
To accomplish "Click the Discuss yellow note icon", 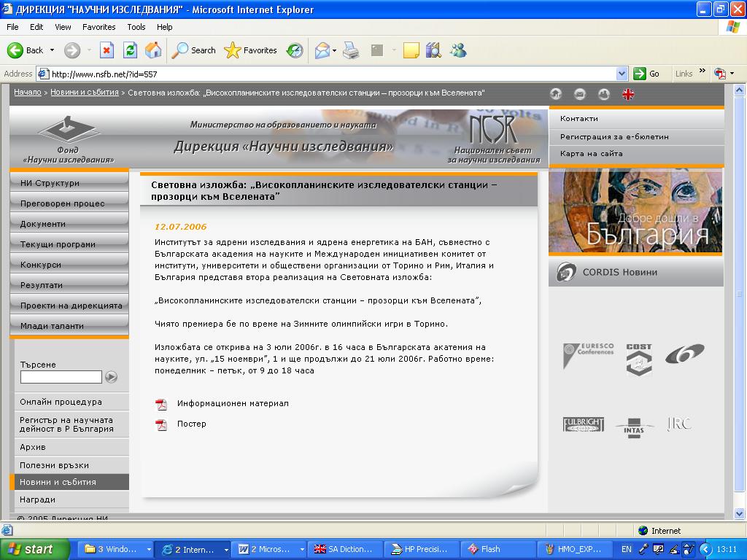I will coord(411,50).
